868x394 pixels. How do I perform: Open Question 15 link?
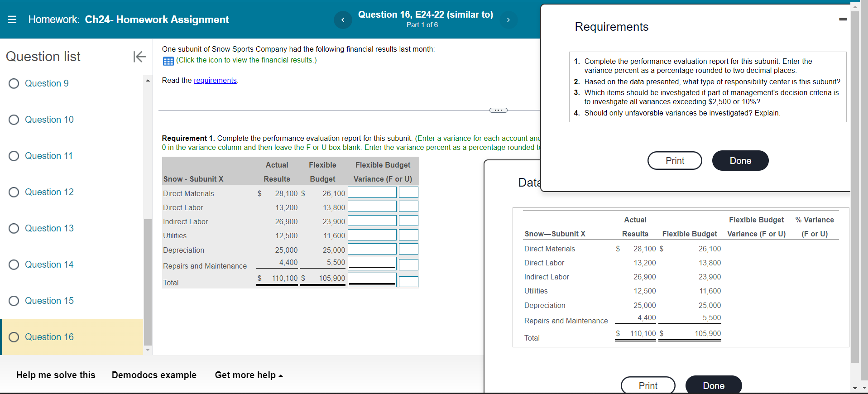pyautogui.click(x=49, y=301)
